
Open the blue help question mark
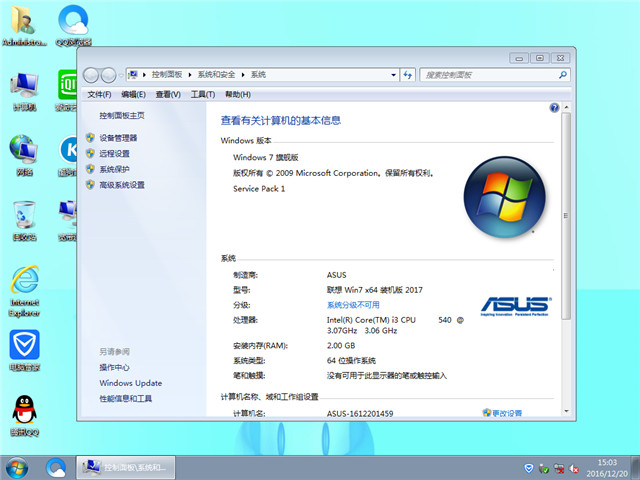click(554, 108)
